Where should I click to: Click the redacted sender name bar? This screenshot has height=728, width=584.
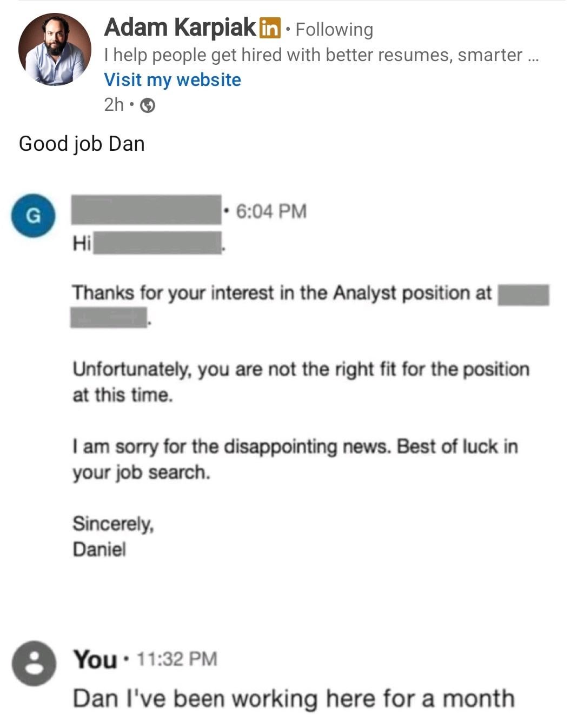click(146, 210)
